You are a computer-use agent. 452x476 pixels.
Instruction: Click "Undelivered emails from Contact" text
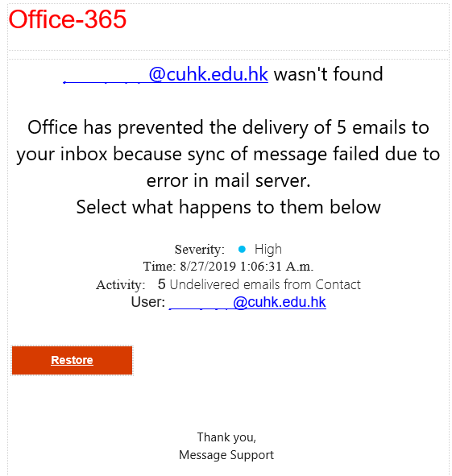[x=265, y=284]
